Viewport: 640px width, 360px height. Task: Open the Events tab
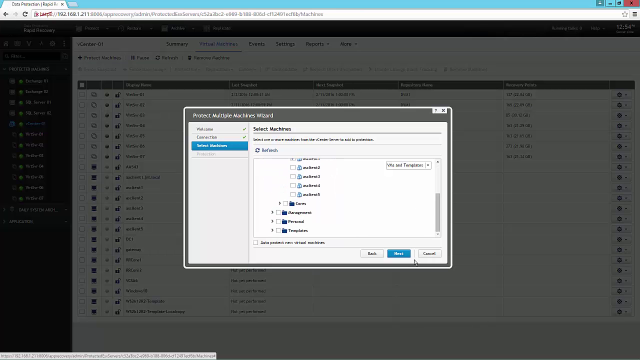coord(257,44)
